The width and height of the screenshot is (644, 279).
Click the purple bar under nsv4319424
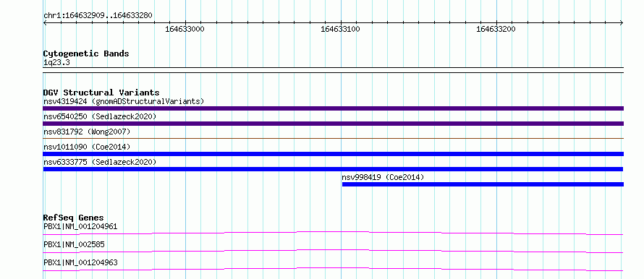pyautogui.click(x=333, y=108)
